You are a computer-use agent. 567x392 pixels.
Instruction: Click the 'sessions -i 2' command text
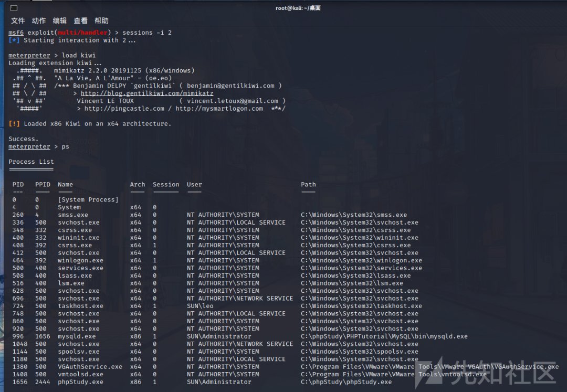147,33
